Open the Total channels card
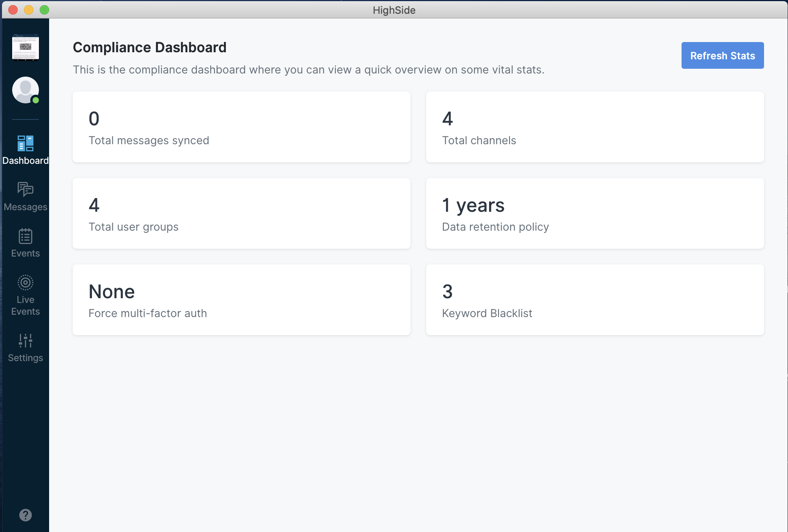The image size is (788, 532). pos(595,127)
